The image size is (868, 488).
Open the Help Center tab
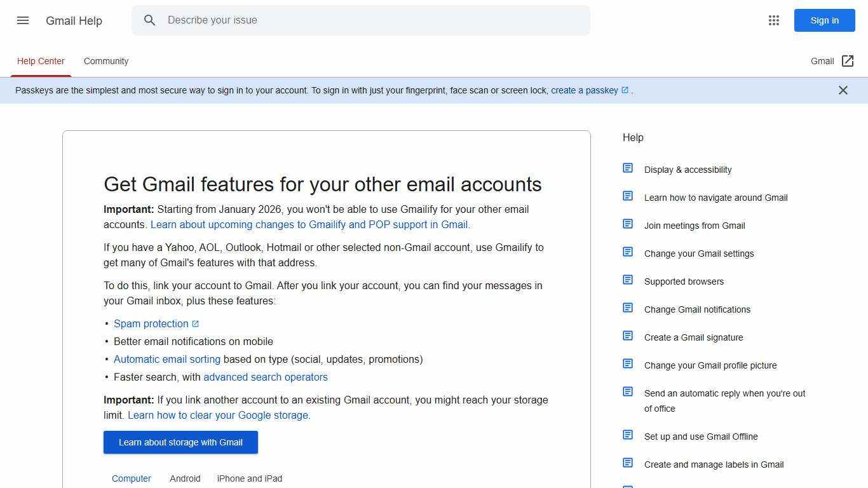point(41,61)
